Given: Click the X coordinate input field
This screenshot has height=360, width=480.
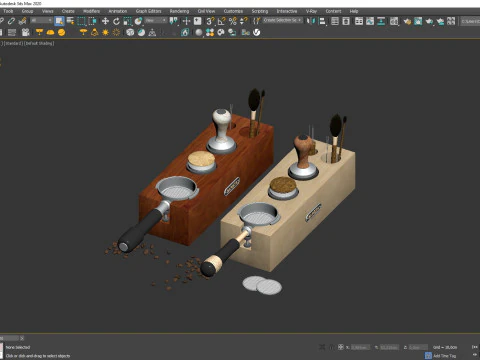Looking at the screenshot, I should click(360, 347).
